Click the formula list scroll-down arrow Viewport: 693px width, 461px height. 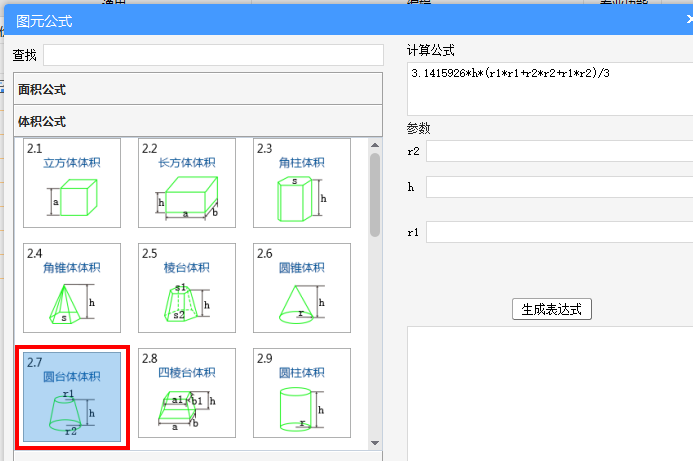[x=375, y=443]
